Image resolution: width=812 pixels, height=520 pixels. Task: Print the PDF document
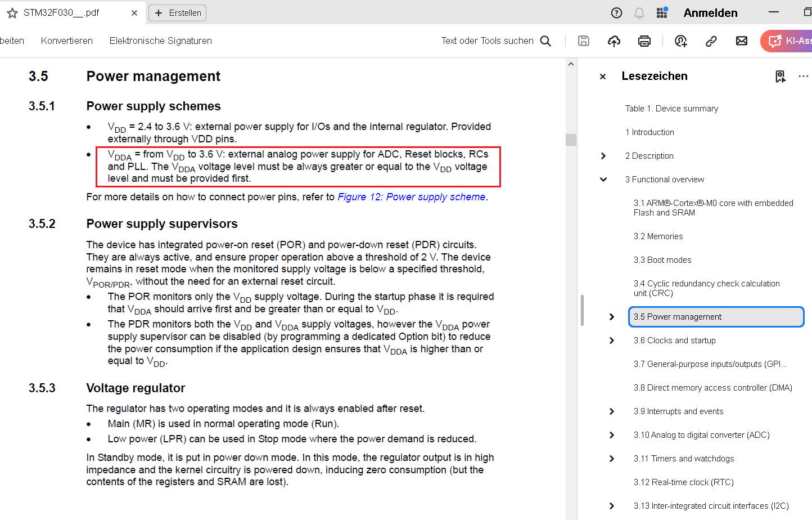(644, 41)
